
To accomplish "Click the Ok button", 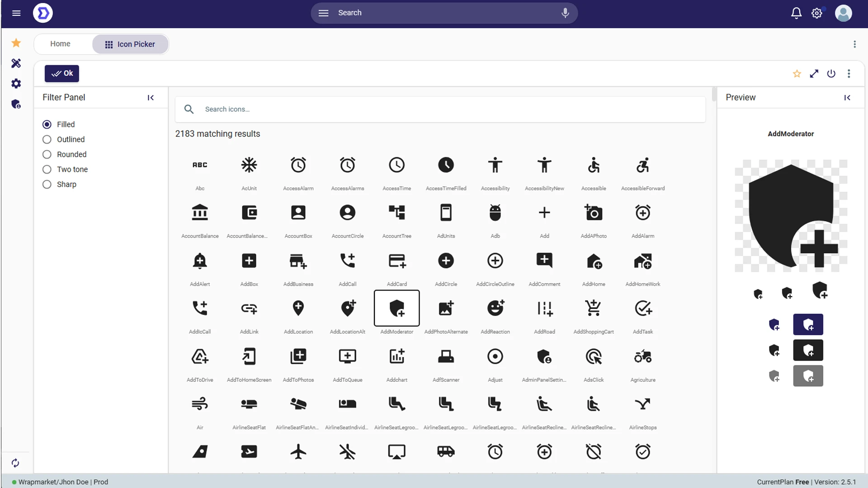I will [x=62, y=74].
